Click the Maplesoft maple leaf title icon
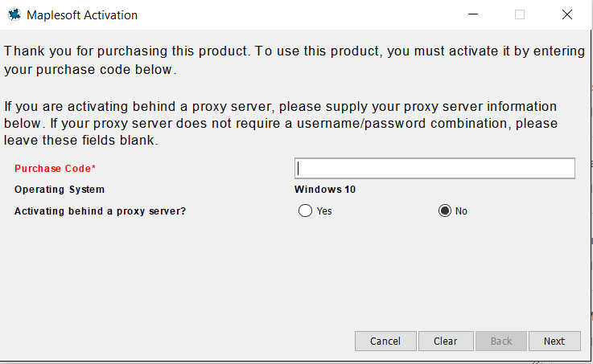The height and width of the screenshot is (364, 593). coord(14,14)
